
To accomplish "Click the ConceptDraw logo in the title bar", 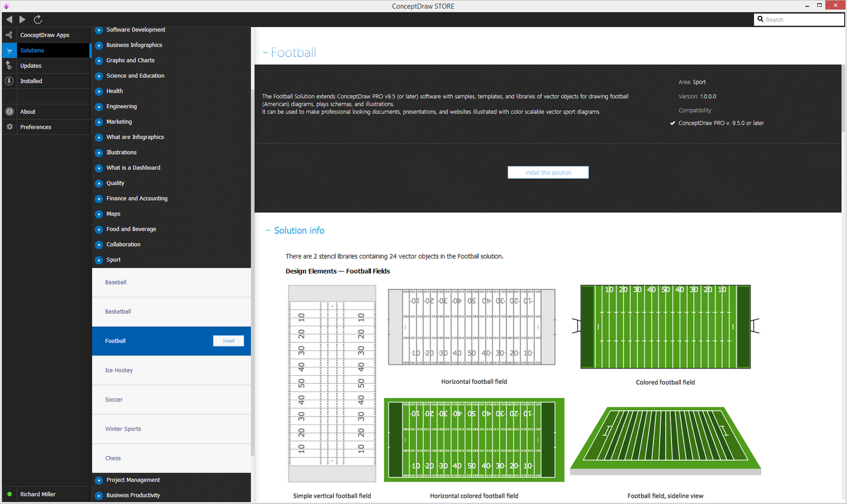I will [6, 6].
